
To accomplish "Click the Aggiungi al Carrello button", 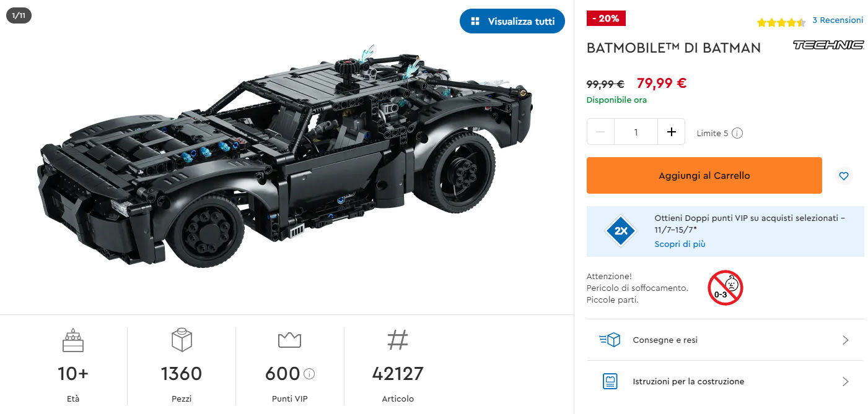I will 704,176.
